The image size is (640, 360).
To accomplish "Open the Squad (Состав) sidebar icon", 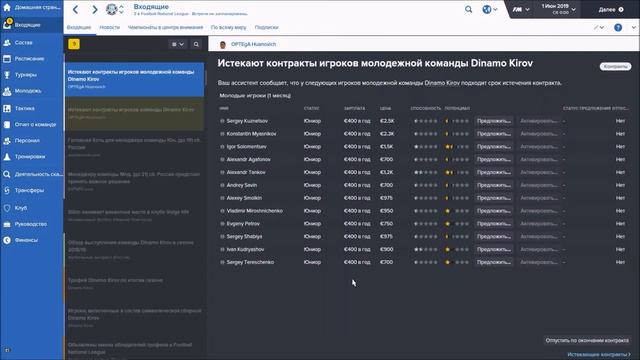I will [7, 42].
